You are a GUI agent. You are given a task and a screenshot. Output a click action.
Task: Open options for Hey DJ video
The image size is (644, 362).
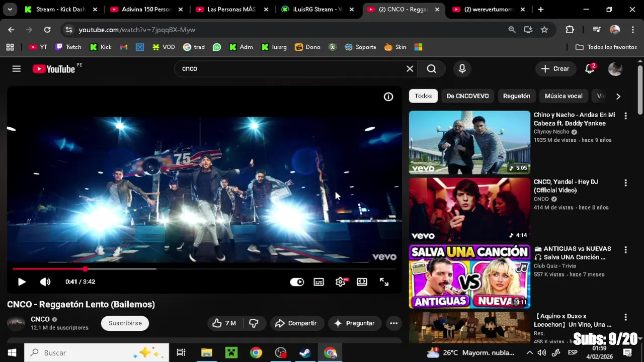625,183
